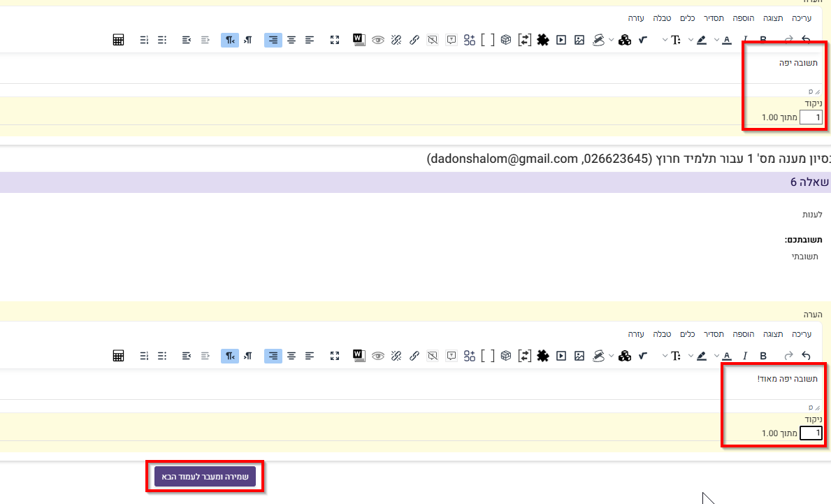
Task: Toggle left-to-right direction in question 6 editor
Action: (248, 356)
